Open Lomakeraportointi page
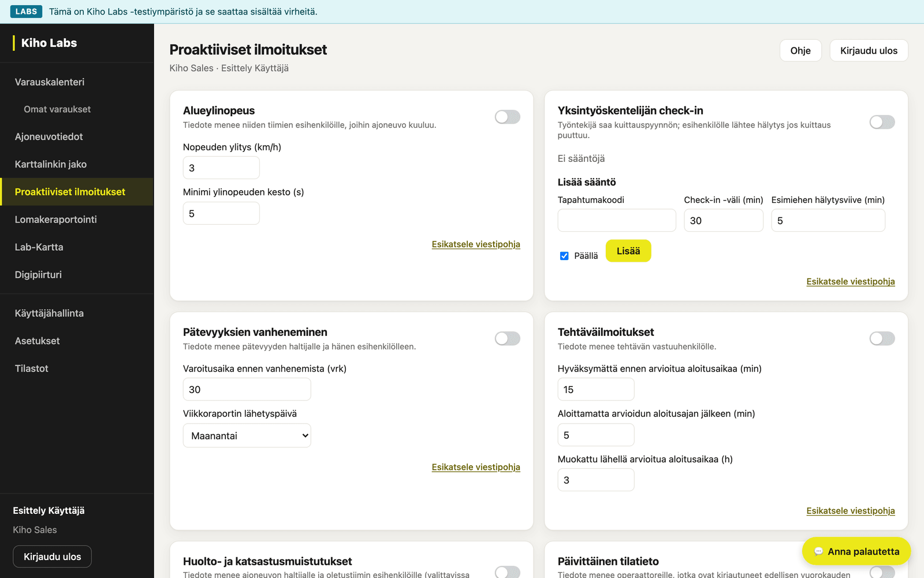Screen dimensions: 924x578 (x=77, y=220)
